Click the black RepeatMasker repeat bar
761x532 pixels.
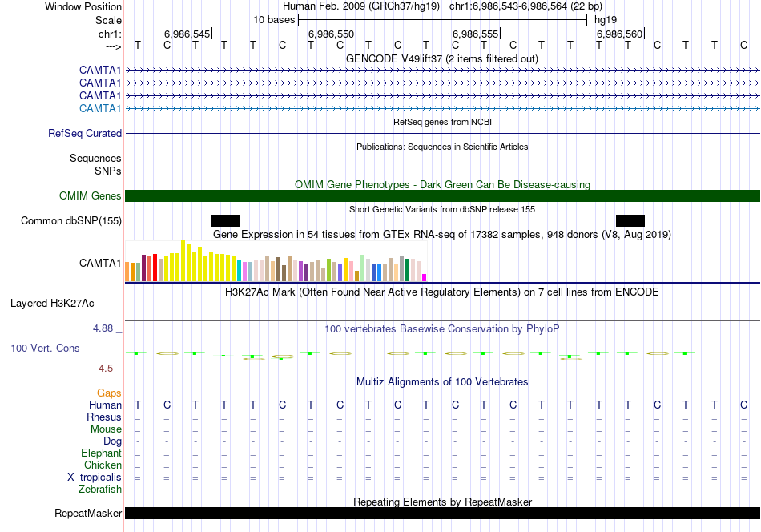(442, 513)
